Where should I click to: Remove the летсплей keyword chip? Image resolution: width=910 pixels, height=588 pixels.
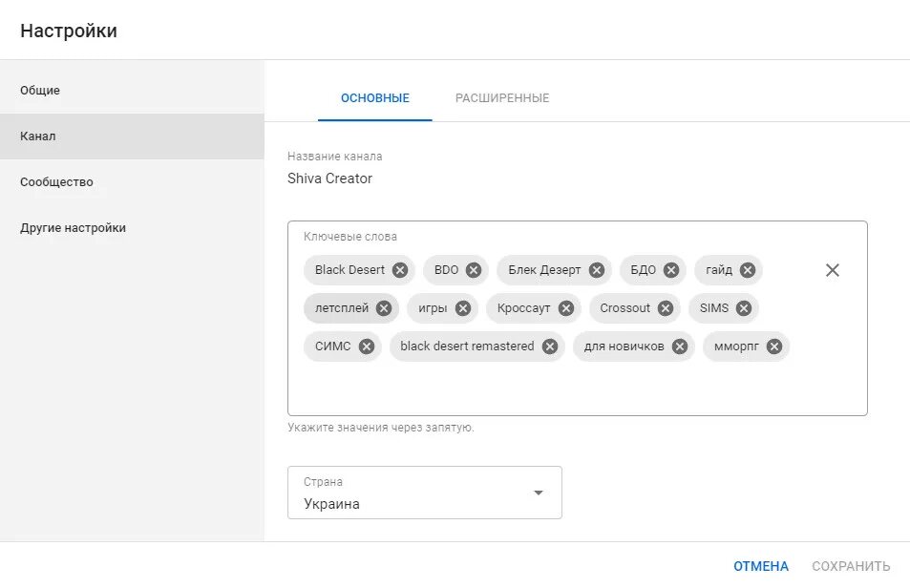click(384, 308)
